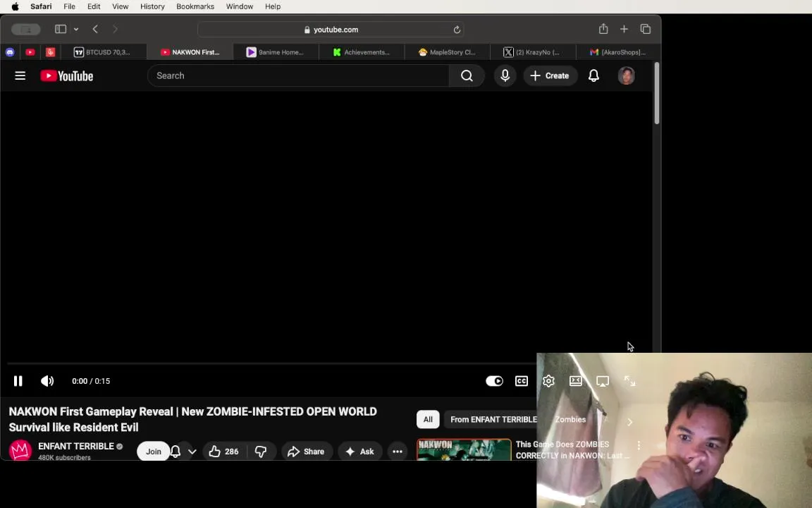The width and height of the screenshot is (812, 508).
Task: Share the video
Action: coord(307,452)
